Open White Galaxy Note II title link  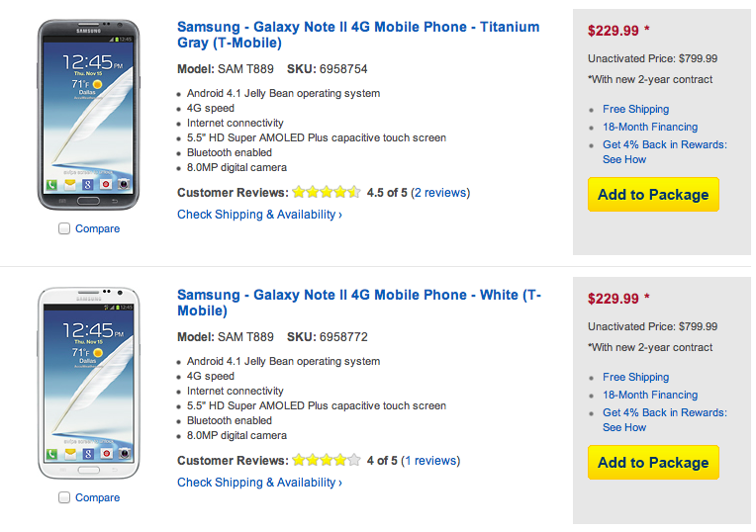358,303
